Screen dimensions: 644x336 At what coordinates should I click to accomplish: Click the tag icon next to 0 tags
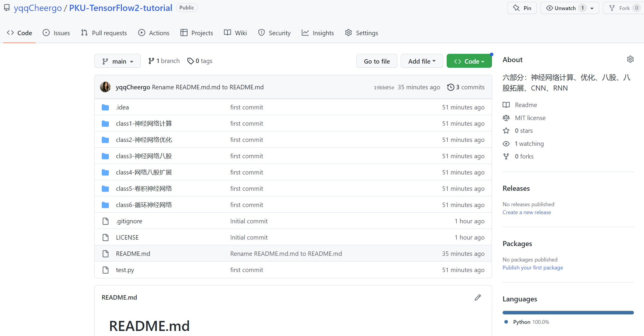191,61
